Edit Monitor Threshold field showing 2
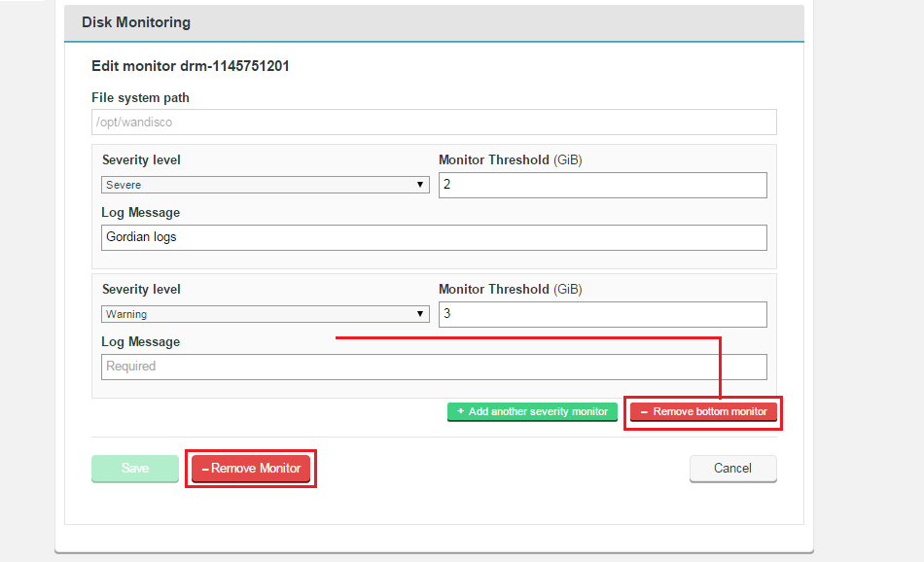The width and height of the screenshot is (924, 562). [603, 185]
